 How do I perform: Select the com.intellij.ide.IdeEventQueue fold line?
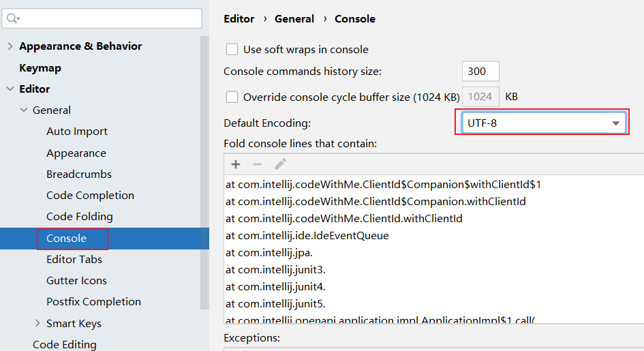click(x=307, y=236)
